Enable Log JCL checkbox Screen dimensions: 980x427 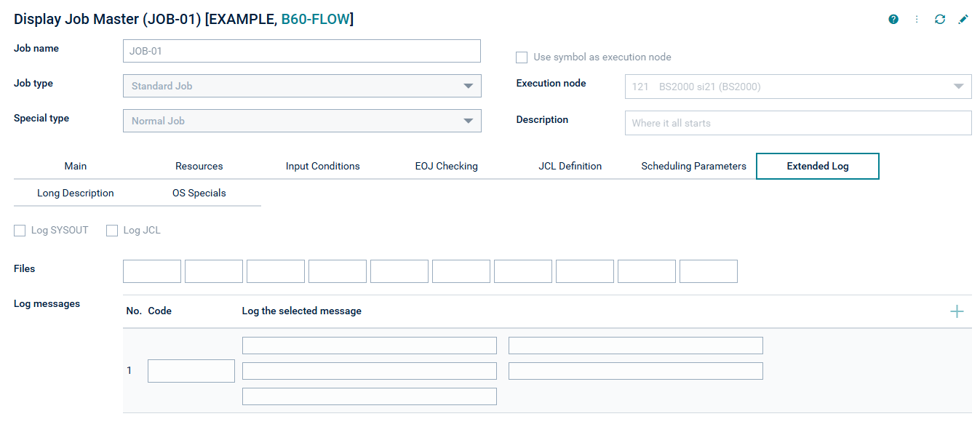click(x=112, y=231)
